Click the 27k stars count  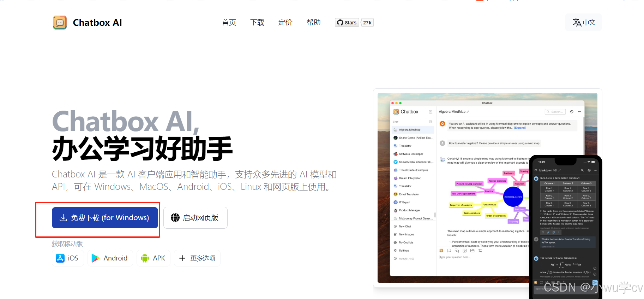(367, 23)
